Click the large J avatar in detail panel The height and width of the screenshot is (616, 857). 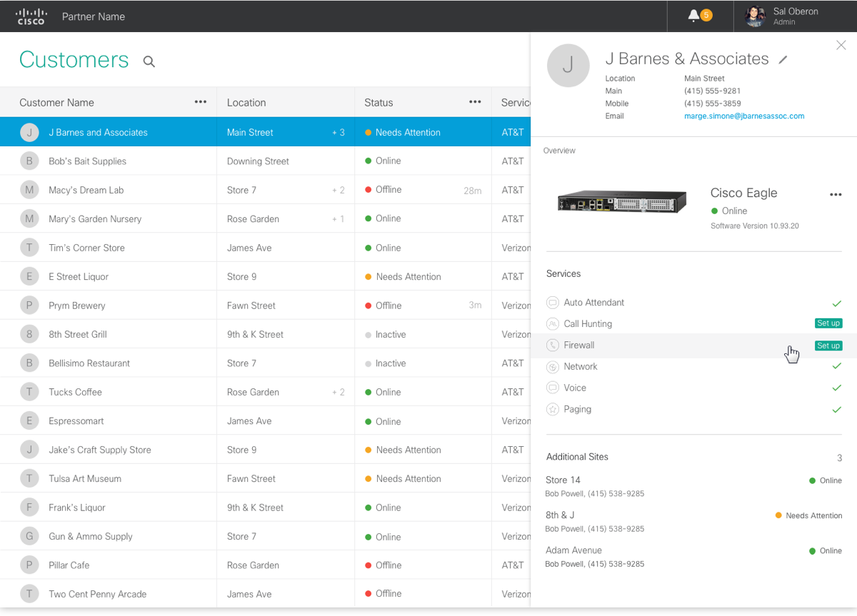[568, 66]
